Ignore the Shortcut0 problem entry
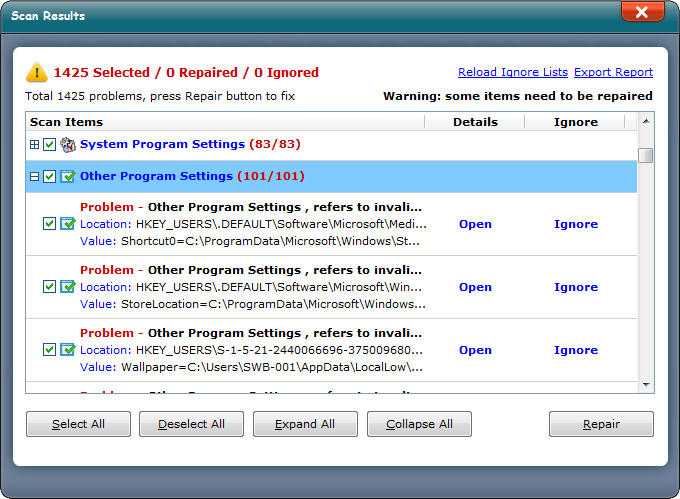 [x=576, y=224]
